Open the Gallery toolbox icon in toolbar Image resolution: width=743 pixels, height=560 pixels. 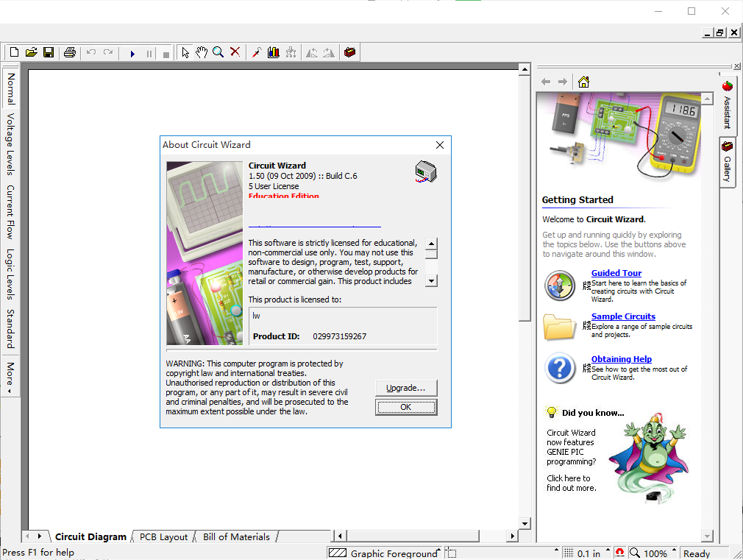(x=349, y=52)
